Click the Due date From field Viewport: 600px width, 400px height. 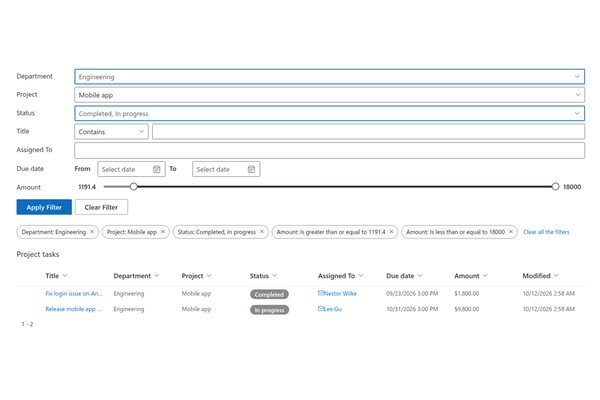[x=131, y=169]
